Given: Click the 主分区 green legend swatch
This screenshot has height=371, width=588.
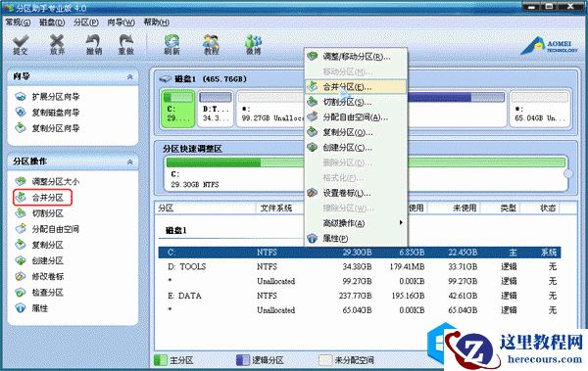Looking at the screenshot, I should coord(161,360).
